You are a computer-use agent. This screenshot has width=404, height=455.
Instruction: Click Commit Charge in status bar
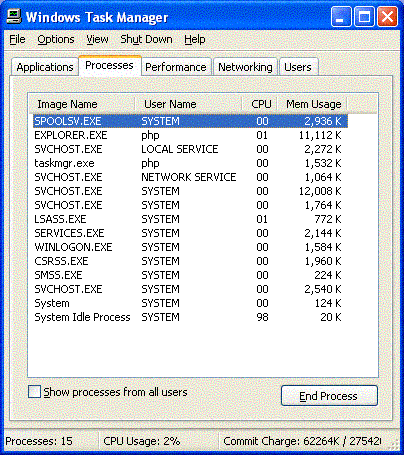(302, 441)
